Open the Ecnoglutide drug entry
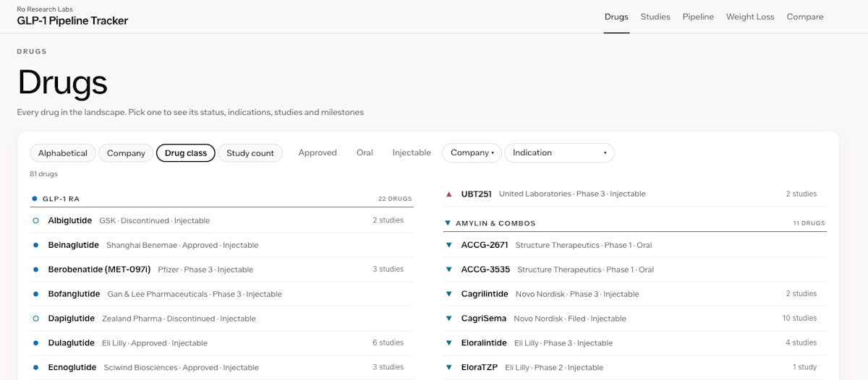 pyautogui.click(x=221, y=368)
